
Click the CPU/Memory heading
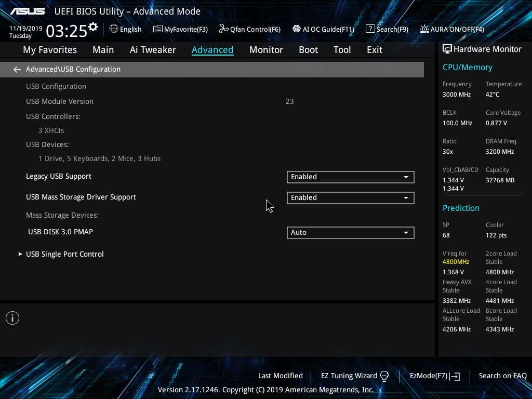click(x=467, y=68)
